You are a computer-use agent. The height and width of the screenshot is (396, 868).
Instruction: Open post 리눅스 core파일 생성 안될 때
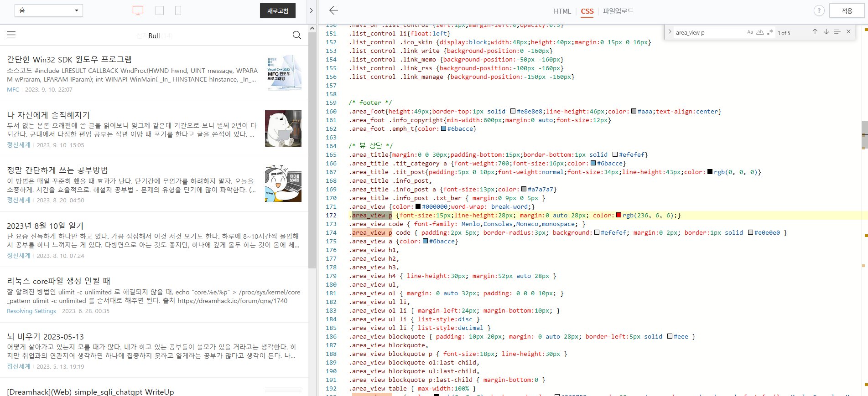click(58, 281)
